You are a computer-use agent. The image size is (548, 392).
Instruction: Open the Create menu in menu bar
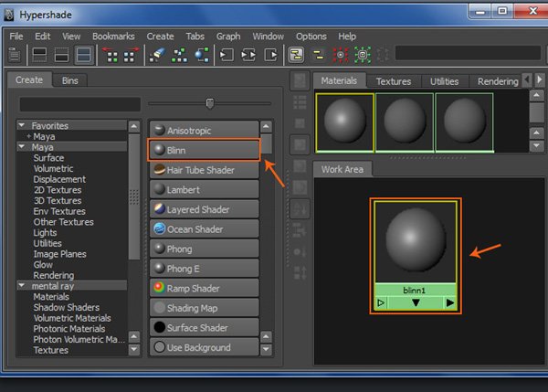[x=160, y=37]
